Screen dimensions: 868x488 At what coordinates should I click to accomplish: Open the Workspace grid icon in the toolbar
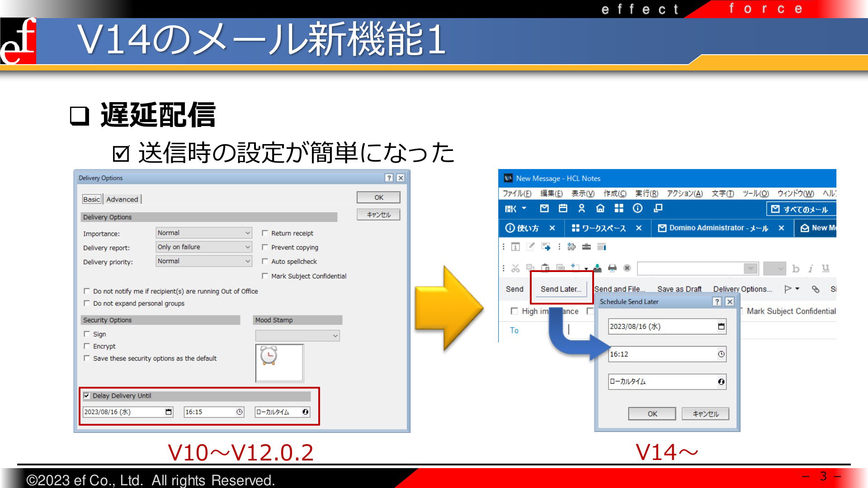coord(619,208)
